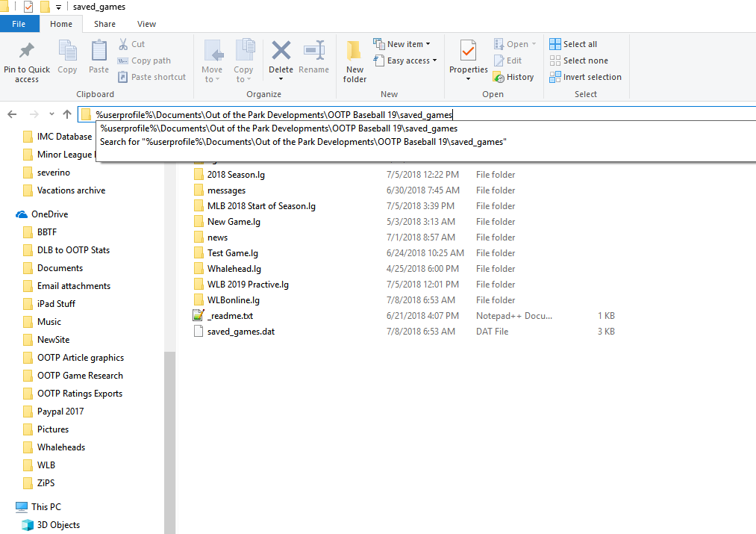The image size is (756, 534).
Task: Select DLB to OOTP Stats folder
Action: pos(66,250)
